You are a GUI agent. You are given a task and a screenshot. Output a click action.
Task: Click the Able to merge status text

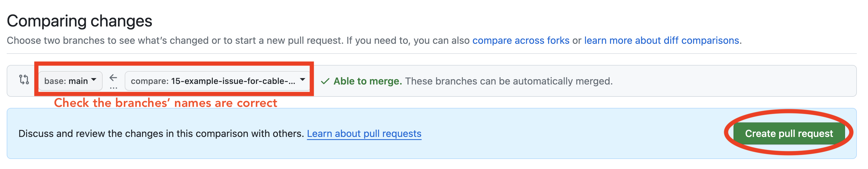tap(367, 81)
